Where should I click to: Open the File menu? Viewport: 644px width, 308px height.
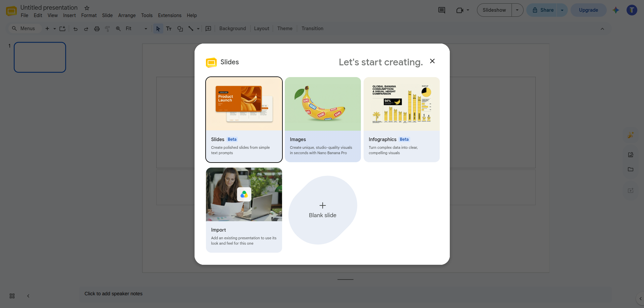[24, 15]
